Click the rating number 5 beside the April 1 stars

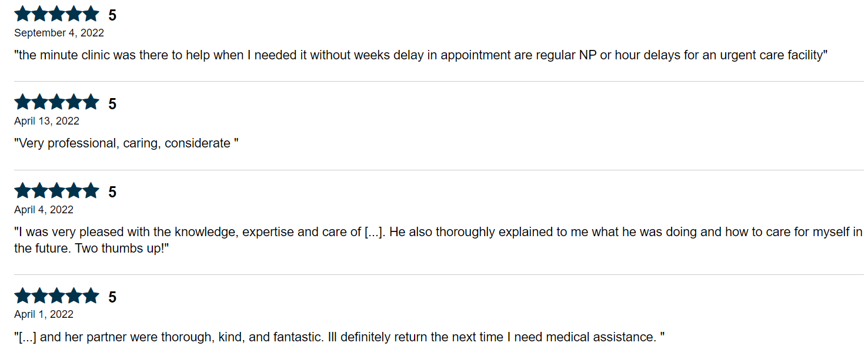[x=112, y=298]
